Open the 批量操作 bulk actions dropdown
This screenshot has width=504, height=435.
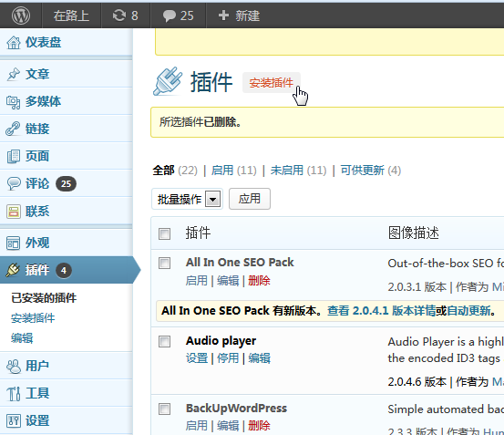tap(187, 200)
